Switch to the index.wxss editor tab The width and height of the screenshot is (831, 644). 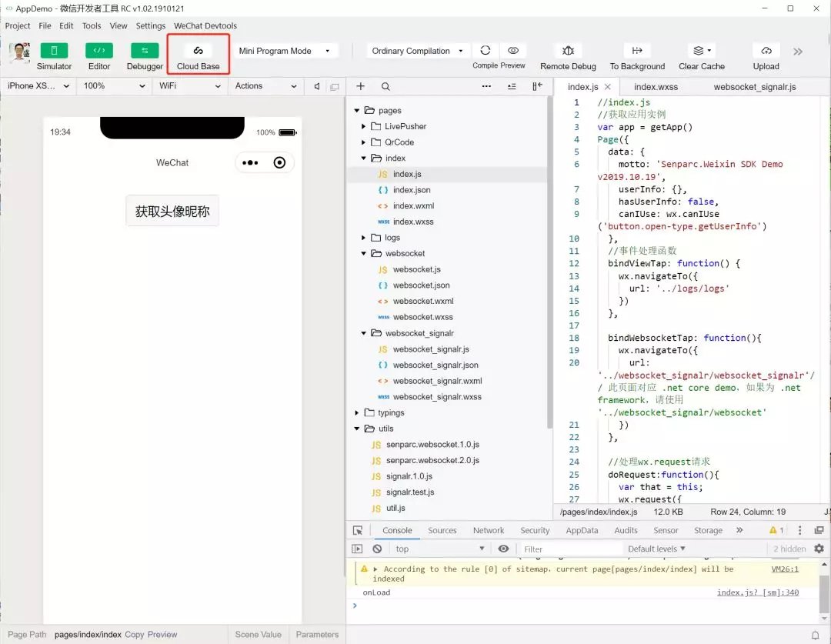[656, 87]
